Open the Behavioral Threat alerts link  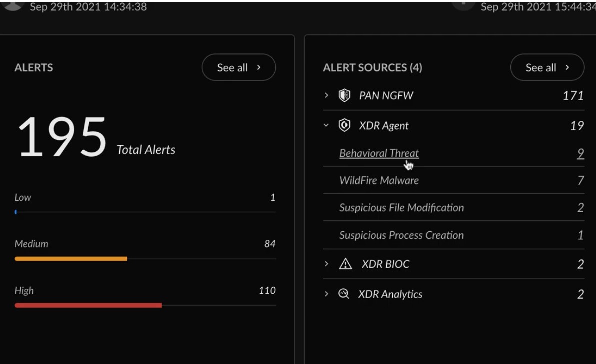click(379, 153)
